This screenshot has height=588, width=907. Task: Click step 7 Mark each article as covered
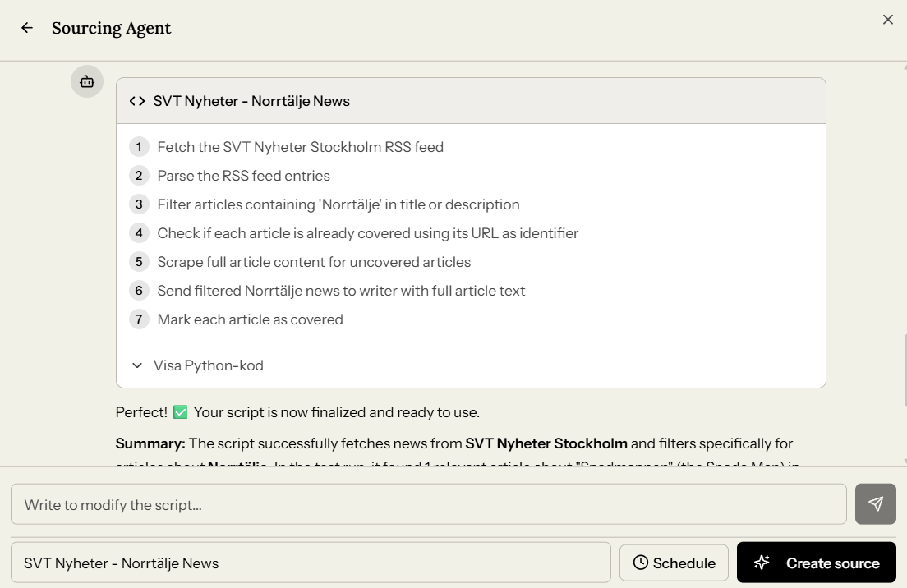[x=250, y=319]
